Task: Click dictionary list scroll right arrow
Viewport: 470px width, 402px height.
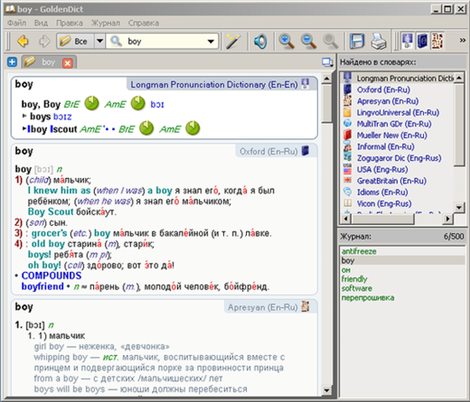Action: coord(448,219)
